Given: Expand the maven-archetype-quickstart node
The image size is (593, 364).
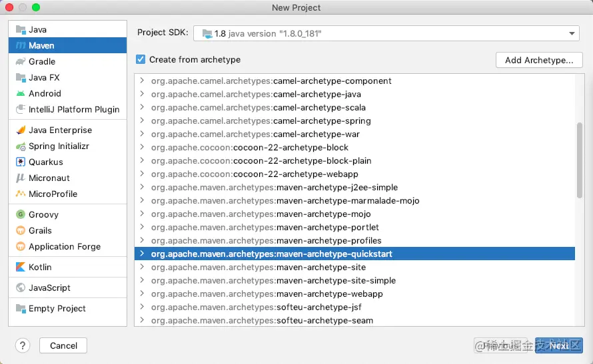Looking at the screenshot, I should (x=142, y=254).
